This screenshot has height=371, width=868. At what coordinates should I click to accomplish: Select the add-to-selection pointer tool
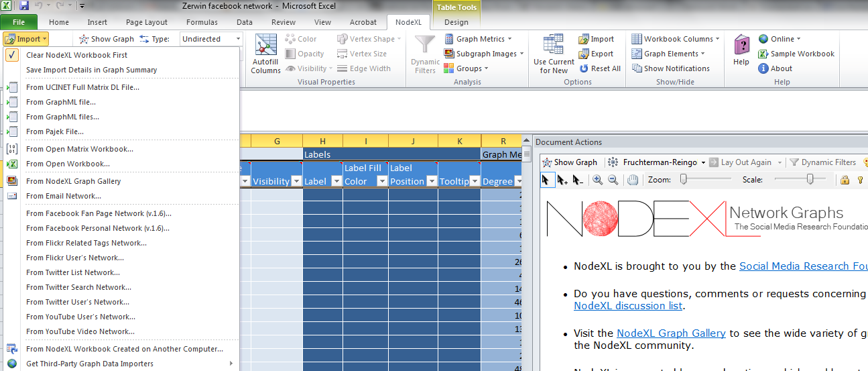coord(562,180)
